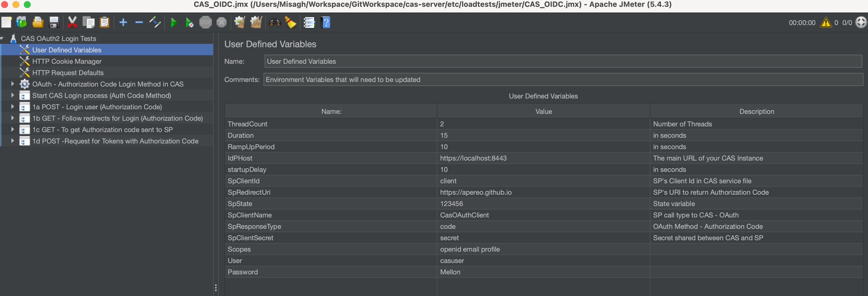
Task: Open the Function Helper dialog icon
Action: click(309, 22)
